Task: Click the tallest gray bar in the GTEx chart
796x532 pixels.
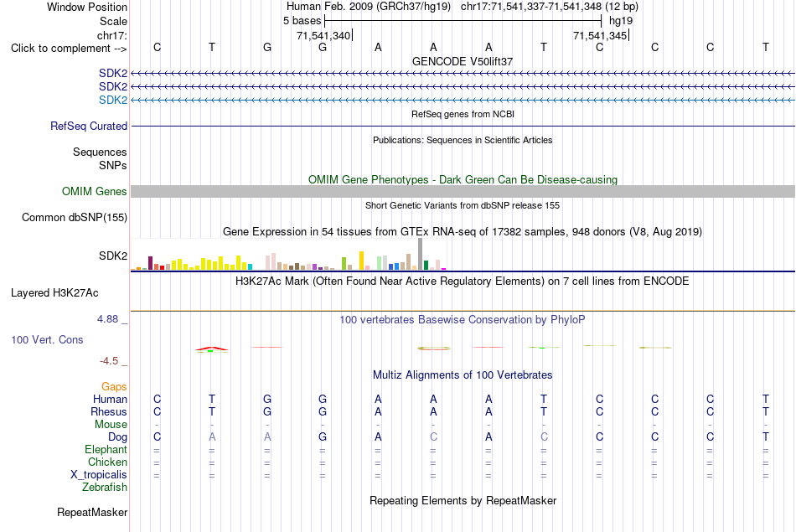Action: click(421, 254)
